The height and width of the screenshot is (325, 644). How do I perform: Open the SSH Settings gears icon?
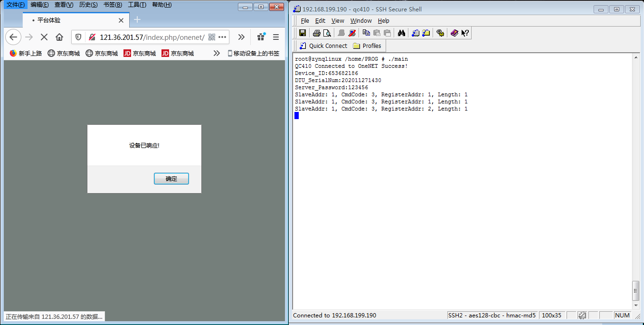click(440, 33)
